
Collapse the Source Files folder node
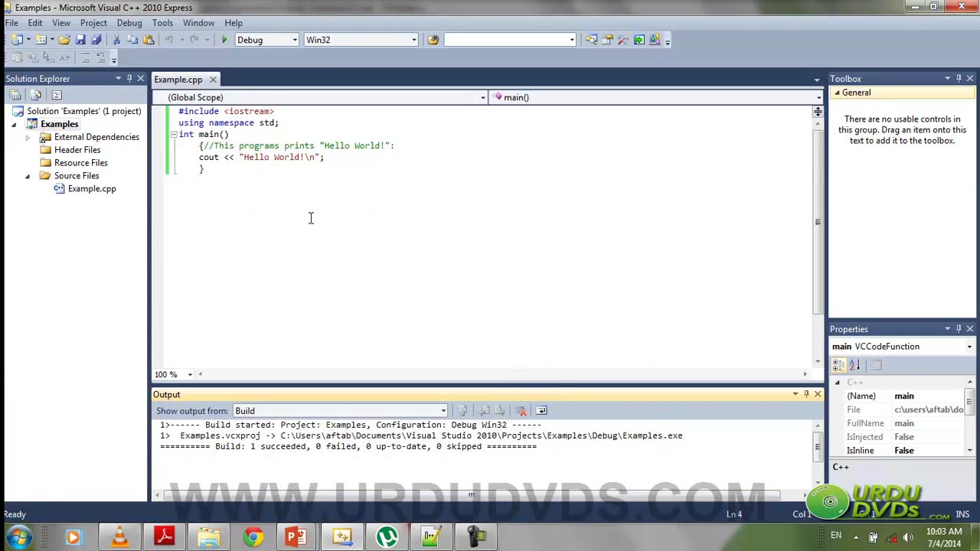tap(28, 176)
